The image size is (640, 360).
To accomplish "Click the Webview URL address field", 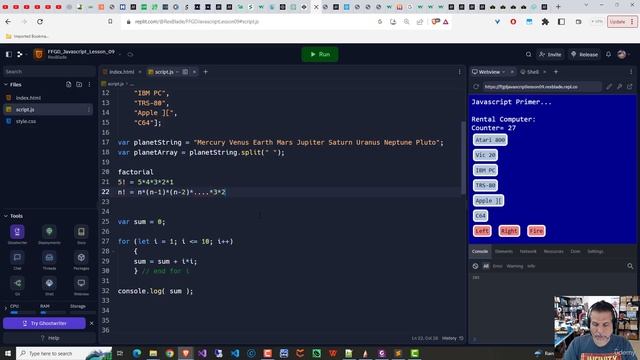I will pos(542,87).
